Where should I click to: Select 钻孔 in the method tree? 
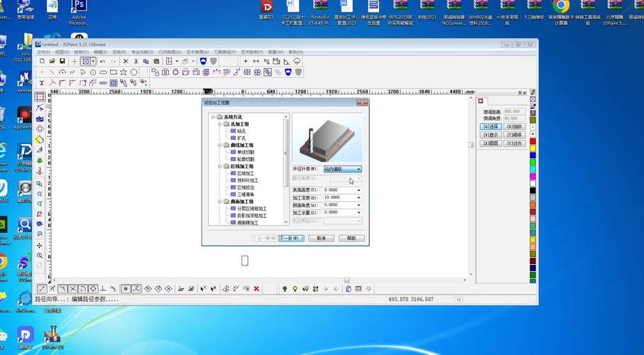tap(241, 131)
